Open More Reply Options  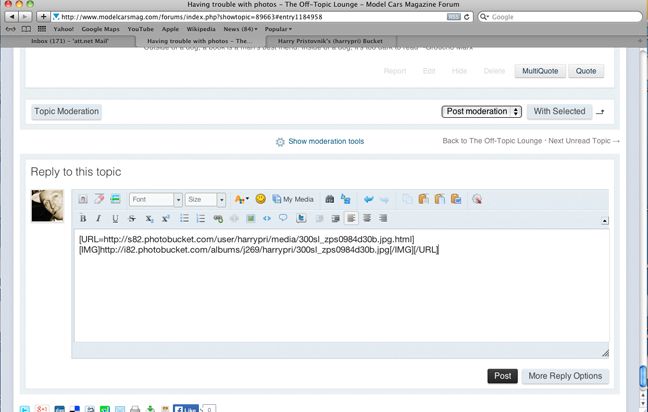coord(565,376)
